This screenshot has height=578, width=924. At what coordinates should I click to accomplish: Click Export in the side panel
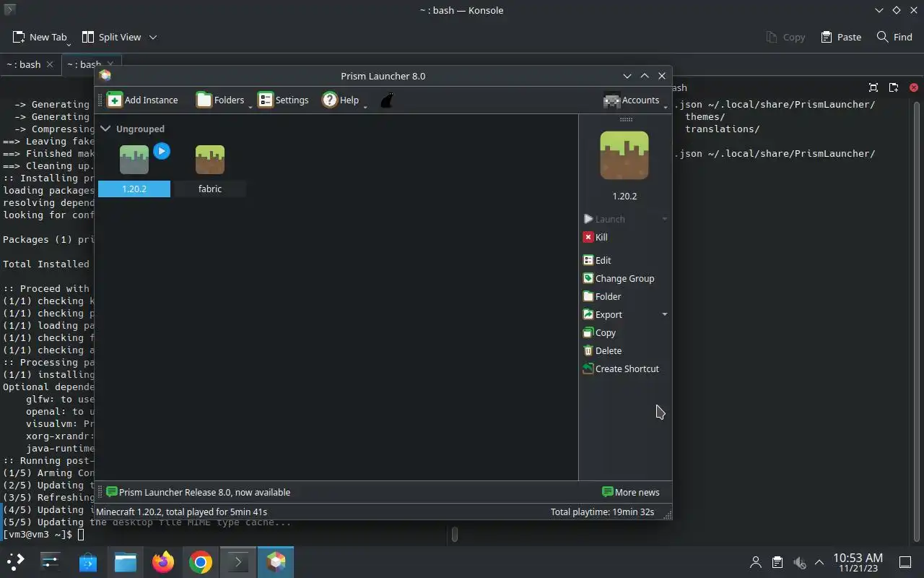pos(603,314)
